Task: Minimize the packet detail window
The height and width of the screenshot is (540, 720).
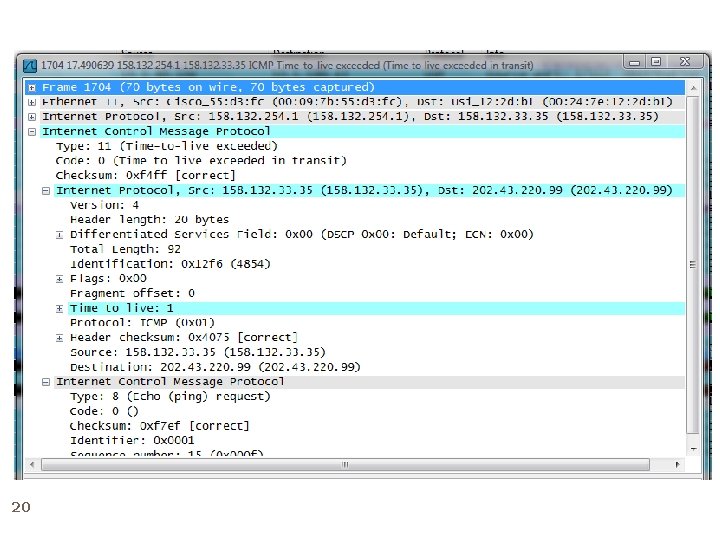Action: point(635,62)
